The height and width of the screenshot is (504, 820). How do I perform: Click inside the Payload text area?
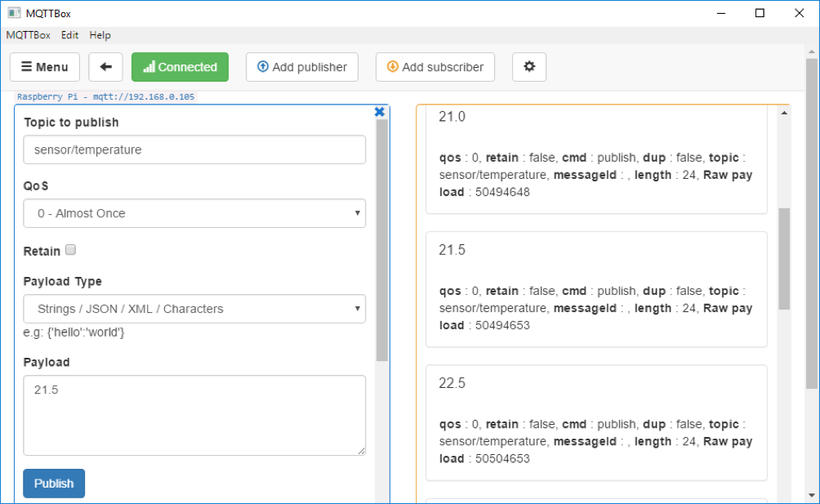tap(194, 415)
